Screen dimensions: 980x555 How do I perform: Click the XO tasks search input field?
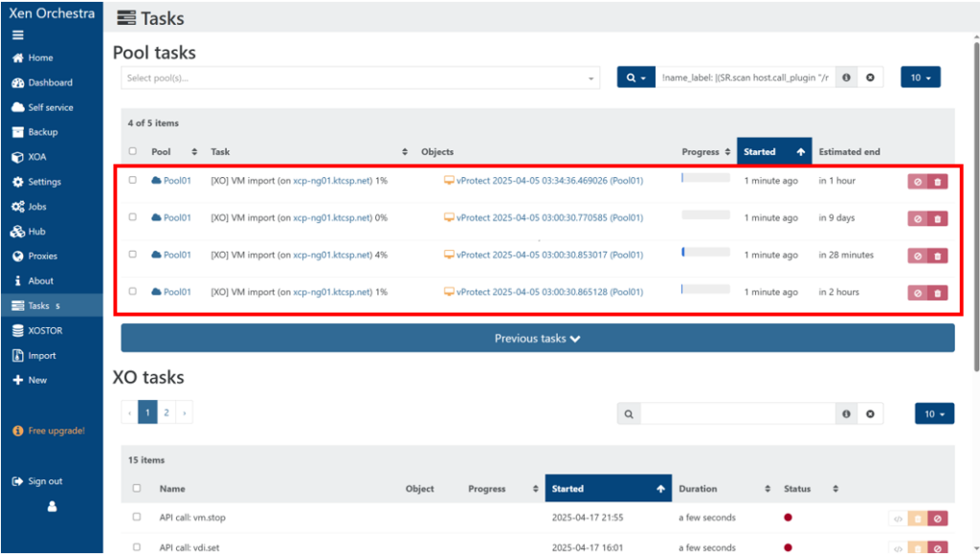pos(737,413)
